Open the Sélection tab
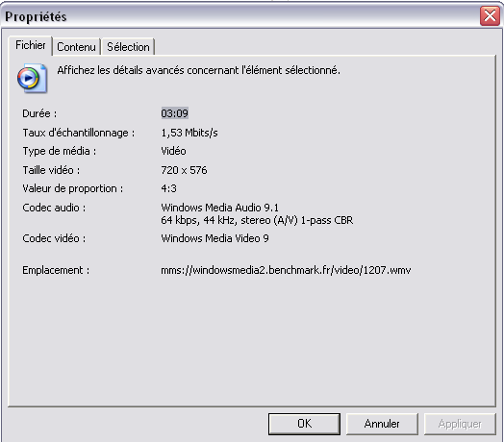 point(128,47)
